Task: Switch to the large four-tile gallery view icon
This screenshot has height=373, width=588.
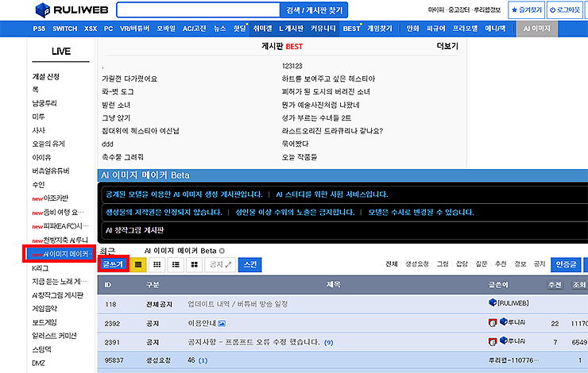Action: click(x=194, y=265)
